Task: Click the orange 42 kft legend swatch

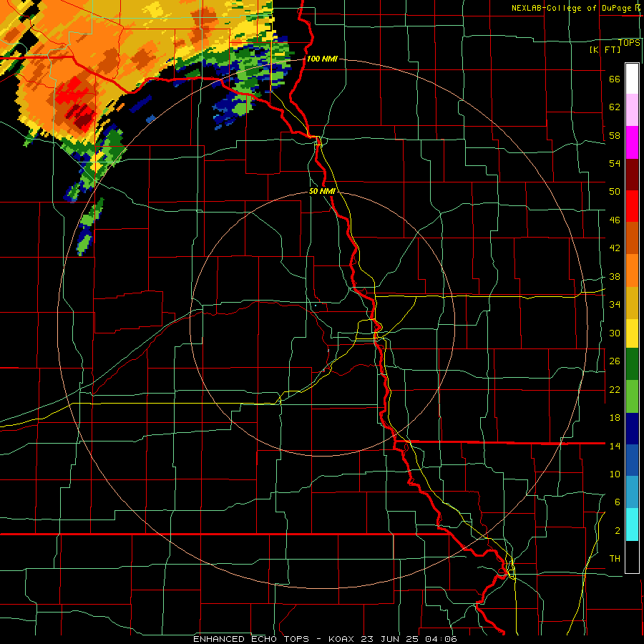Action: coord(632,270)
